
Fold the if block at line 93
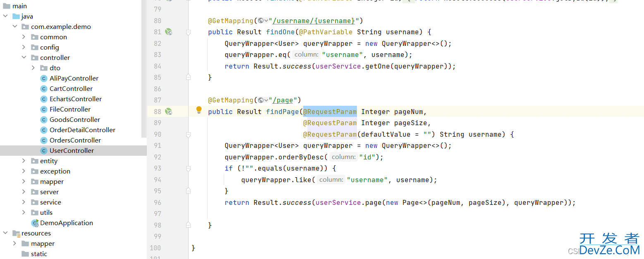189,168
